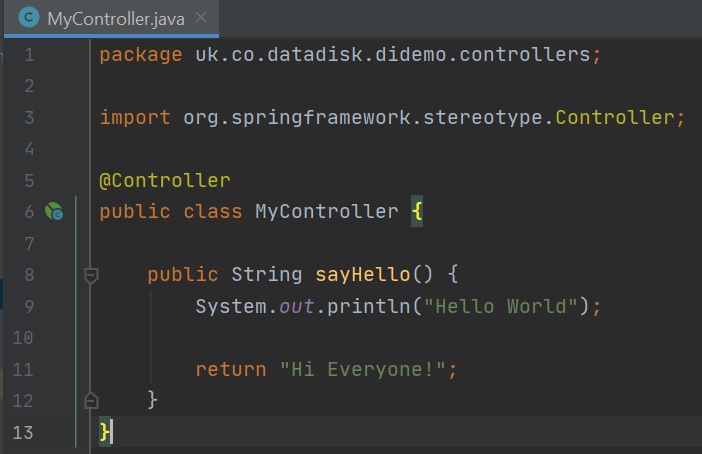
Task: Close the MyController.java tab
Action: pyautogui.click(x=201, y=18)
